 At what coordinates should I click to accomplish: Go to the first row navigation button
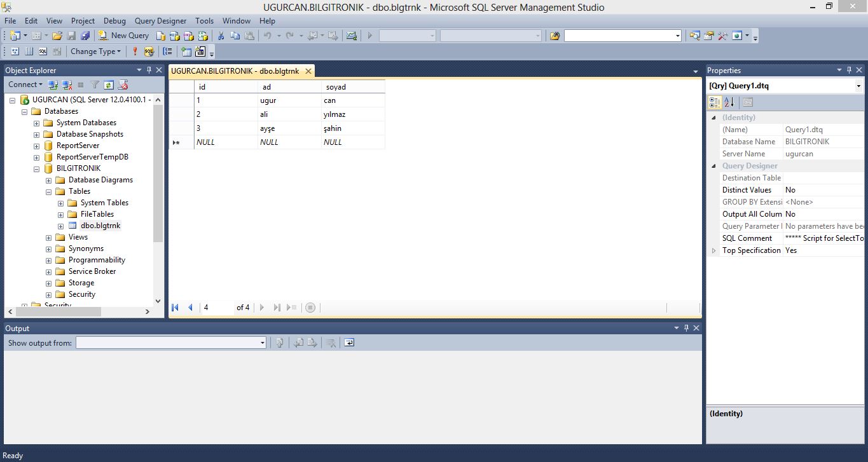tap(176, 308)
